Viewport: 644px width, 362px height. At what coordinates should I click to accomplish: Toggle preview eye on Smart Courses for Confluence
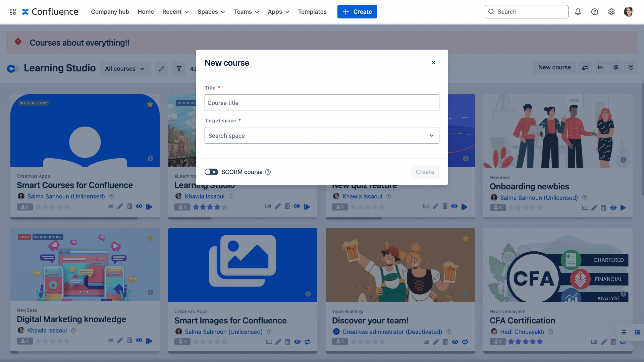[x=139, y=206]
